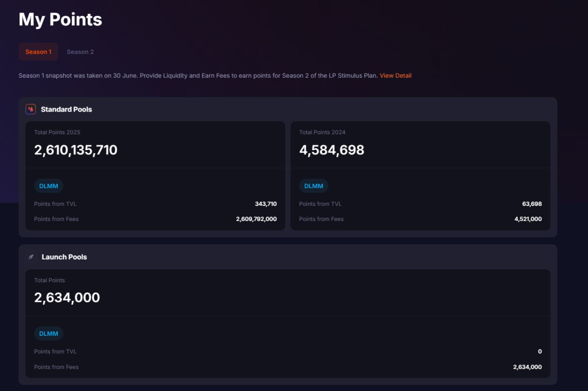
Task: Click the Total Points 2025 label
Action: click(x=57, y=132)
